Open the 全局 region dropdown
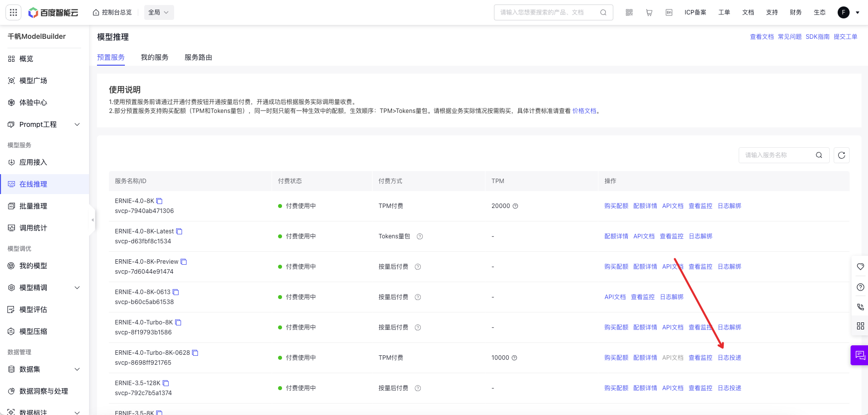This screenshot has height=415, width=868. point(159,12)
